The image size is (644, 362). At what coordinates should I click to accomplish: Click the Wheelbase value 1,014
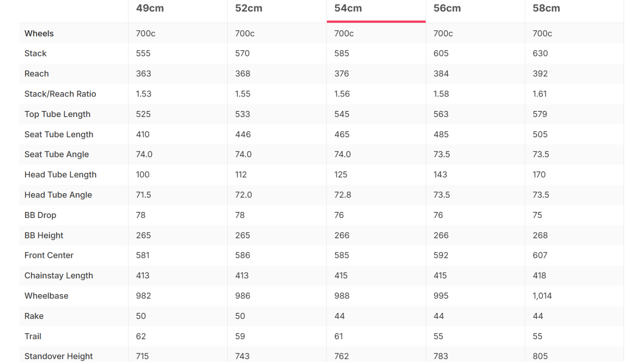pos(542,296)
